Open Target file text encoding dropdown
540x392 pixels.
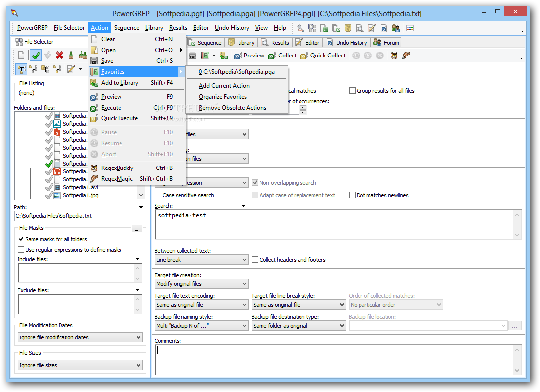(201, 305)
